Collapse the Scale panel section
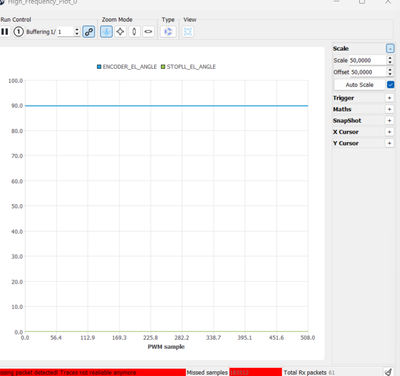The width and height of the screenshot is (400, 376). pyautogui.click(x=390, y=49)
